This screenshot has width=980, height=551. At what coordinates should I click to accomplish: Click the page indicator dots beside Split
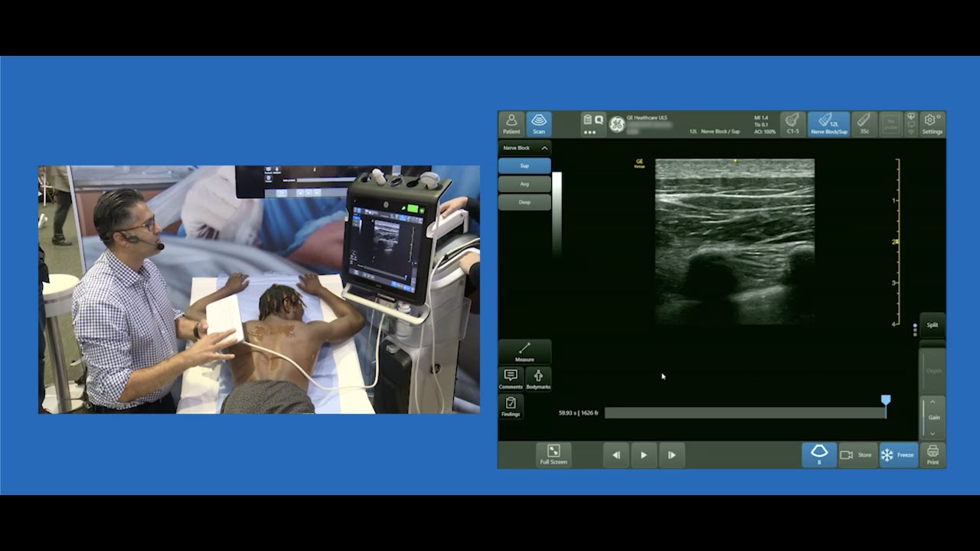(x=915, y=330)
